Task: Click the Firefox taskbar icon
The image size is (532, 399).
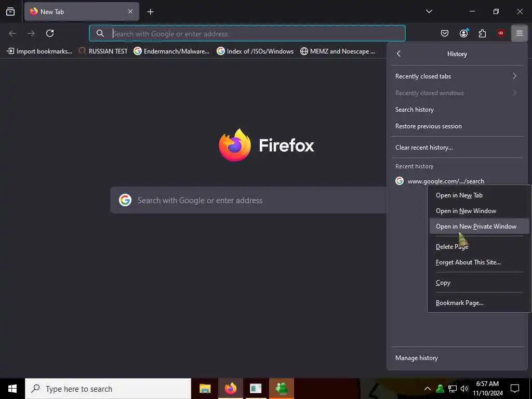Action: tap(230, 389)
